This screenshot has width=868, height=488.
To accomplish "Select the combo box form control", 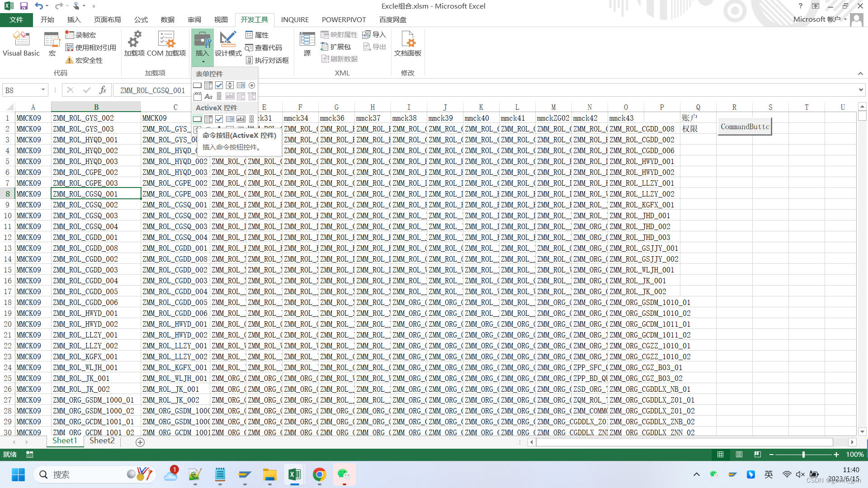I will point(208,85).
